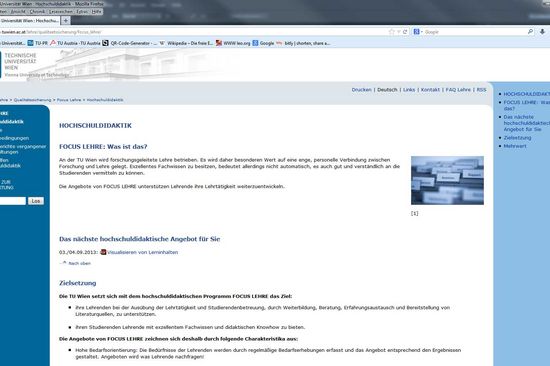Open the Google search engine selector dropdown
This screenshot has width=550, height=366.
(418, 32)
